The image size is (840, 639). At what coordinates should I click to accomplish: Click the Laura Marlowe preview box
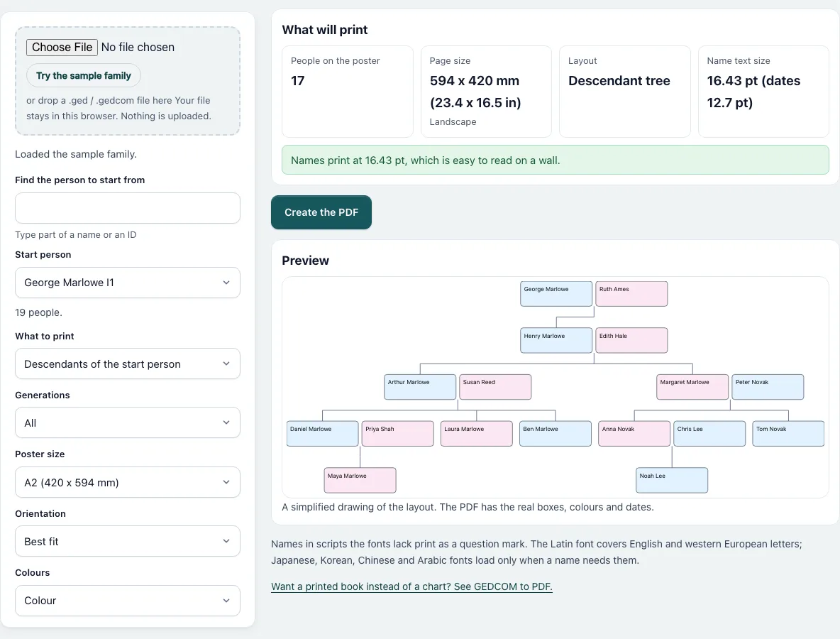(477, 434)
